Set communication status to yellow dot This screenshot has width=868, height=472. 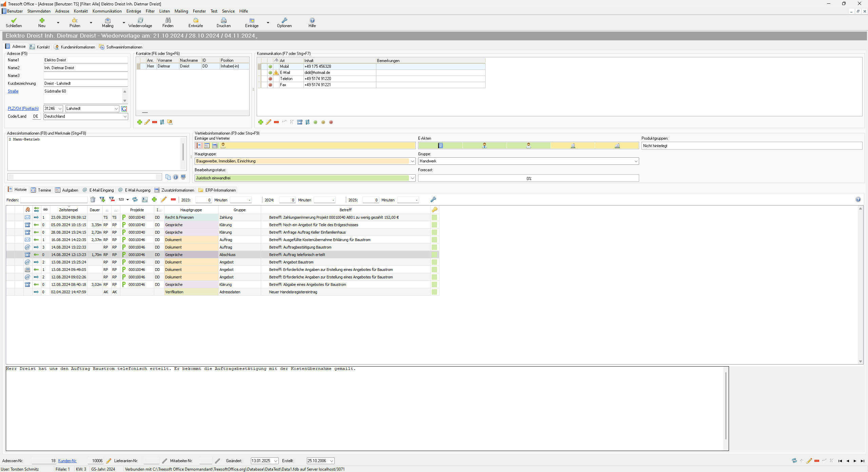pyautogui.click(x=323, y=122)
